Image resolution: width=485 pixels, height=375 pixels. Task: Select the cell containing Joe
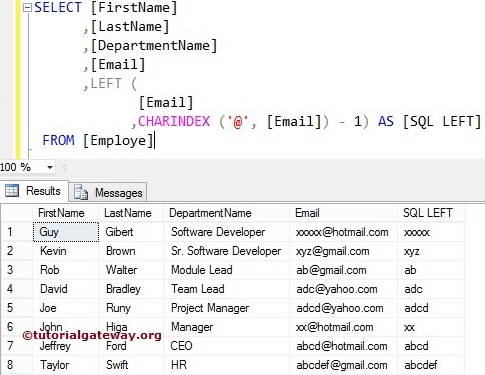coord(66,308)
